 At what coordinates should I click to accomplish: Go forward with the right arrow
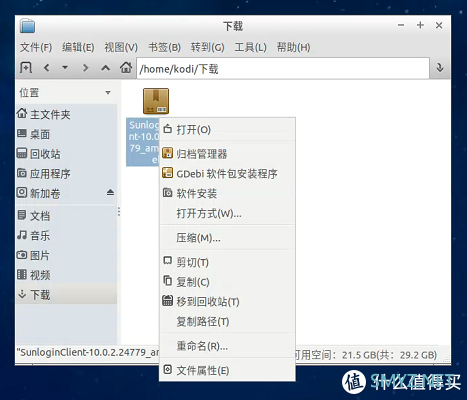85,68
